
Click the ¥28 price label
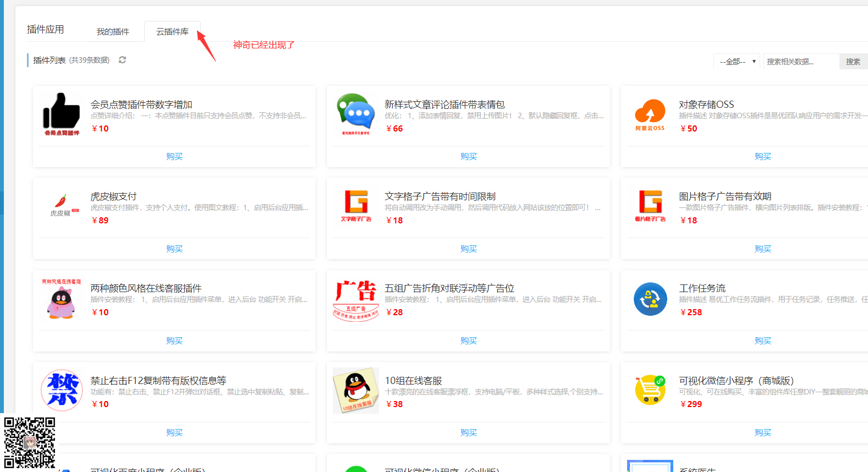(x=394, y=312)
